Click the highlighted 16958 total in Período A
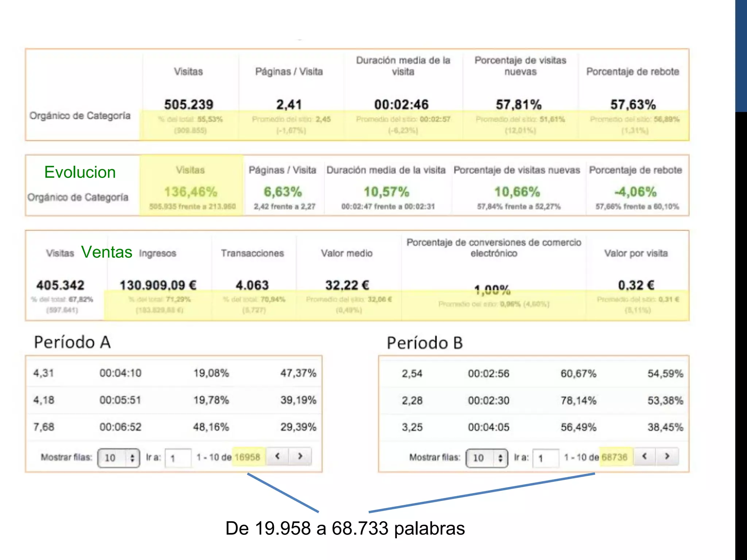 (x=247, y=457)
